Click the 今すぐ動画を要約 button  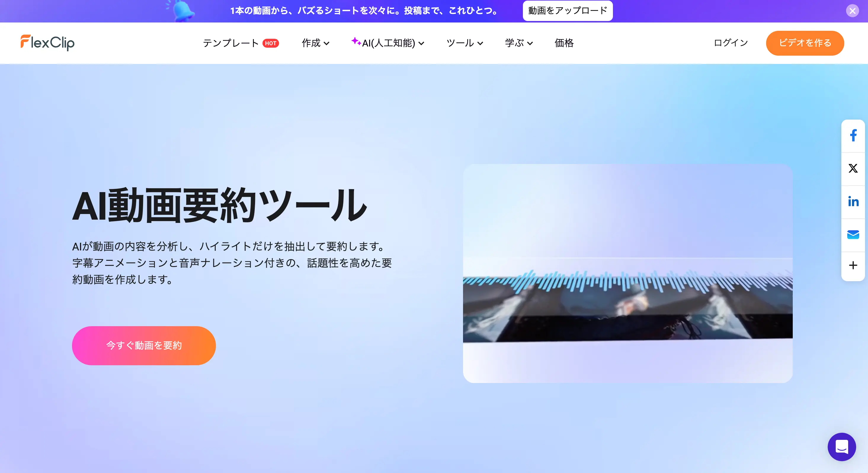tap(144, 345)
